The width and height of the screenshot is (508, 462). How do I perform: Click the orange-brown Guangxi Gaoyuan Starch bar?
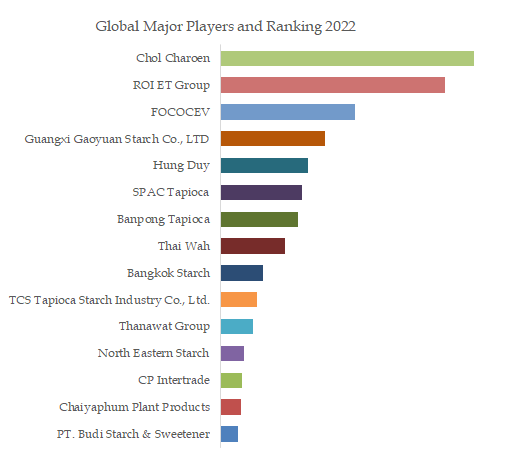click(273, 139)
